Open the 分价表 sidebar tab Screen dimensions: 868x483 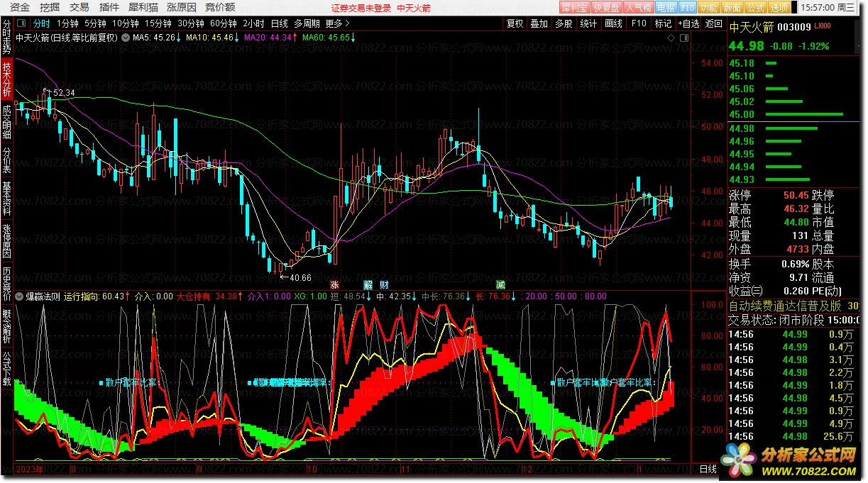point(6,160)
